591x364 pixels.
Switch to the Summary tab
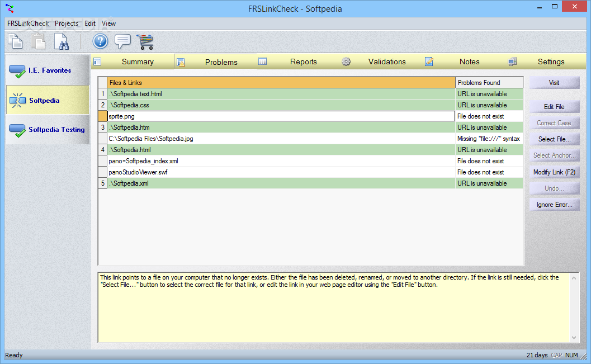click(x=133, y=62)
